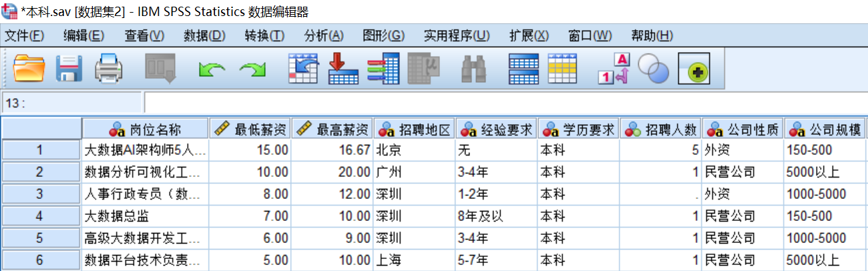Select the 最低薪资 column header
This screenshot has width=868, height=271.
tap(250, 129)
